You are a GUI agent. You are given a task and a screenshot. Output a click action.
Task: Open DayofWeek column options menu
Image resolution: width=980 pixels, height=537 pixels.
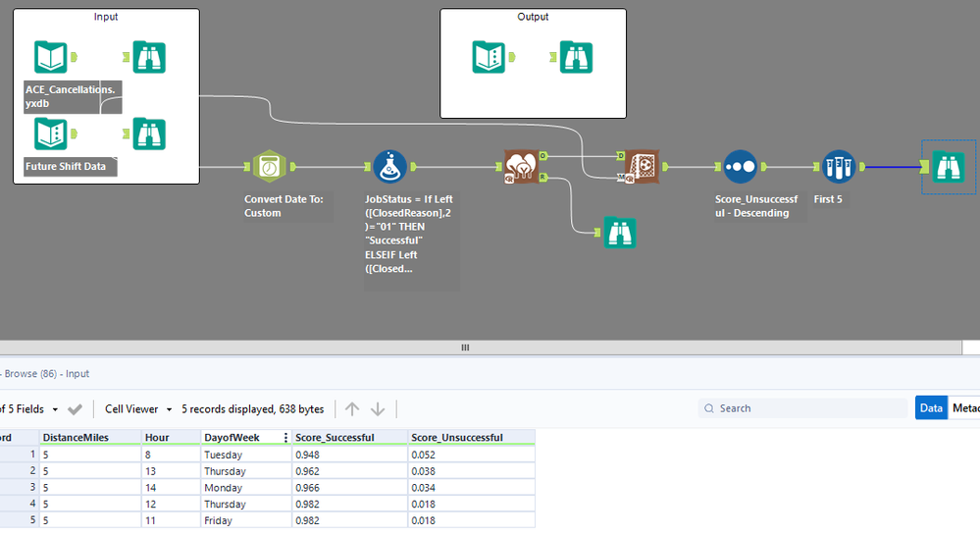click(x=285, y=438)
